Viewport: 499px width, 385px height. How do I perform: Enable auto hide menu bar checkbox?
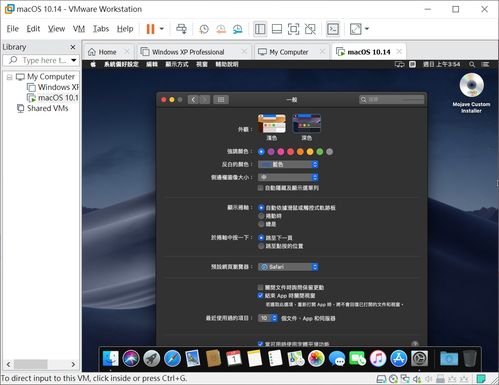click(x=260, y=188)
